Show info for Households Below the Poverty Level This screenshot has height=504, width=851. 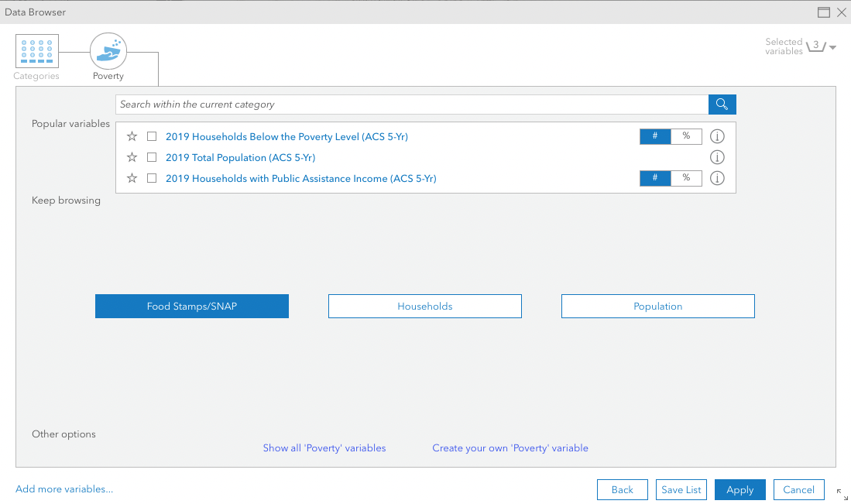[x=717, y=136]
